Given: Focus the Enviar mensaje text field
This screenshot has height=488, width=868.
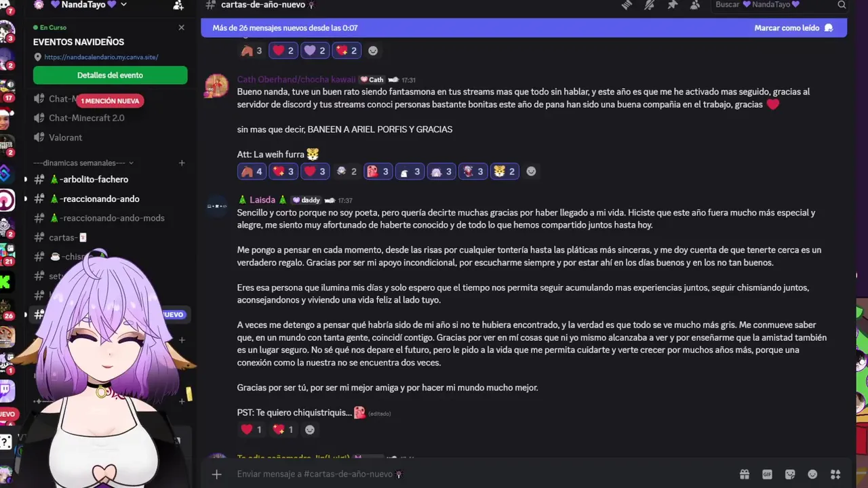Looking at the screenshot, I should click(475, 474).
